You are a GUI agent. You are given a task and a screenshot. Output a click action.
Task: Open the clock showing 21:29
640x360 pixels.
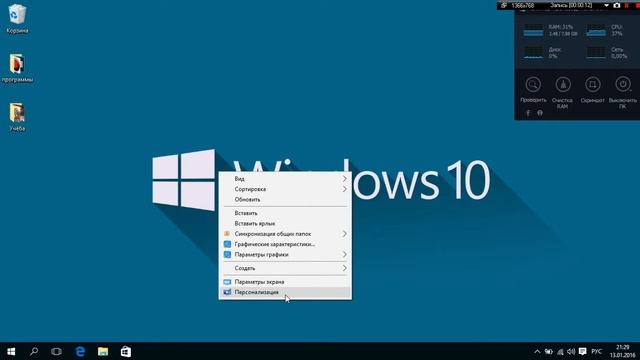(x=622, y=351)
